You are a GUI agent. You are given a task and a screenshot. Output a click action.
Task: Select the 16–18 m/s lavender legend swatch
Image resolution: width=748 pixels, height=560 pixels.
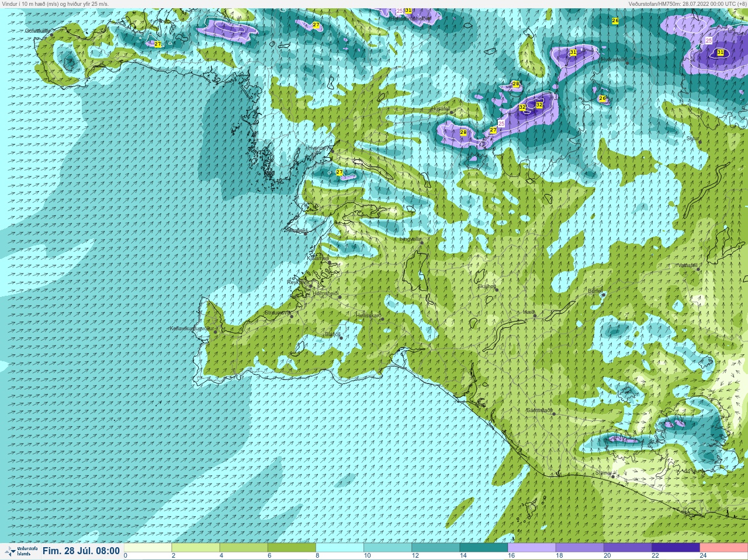coord(531,548)
